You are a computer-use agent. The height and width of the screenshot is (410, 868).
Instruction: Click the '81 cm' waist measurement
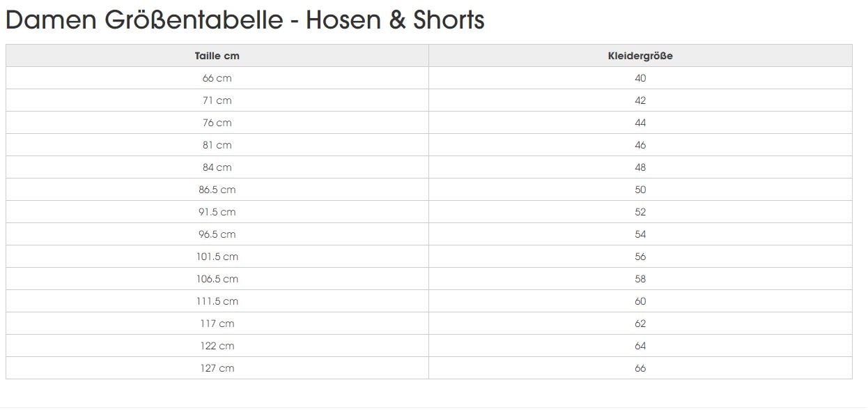[217, 145]
